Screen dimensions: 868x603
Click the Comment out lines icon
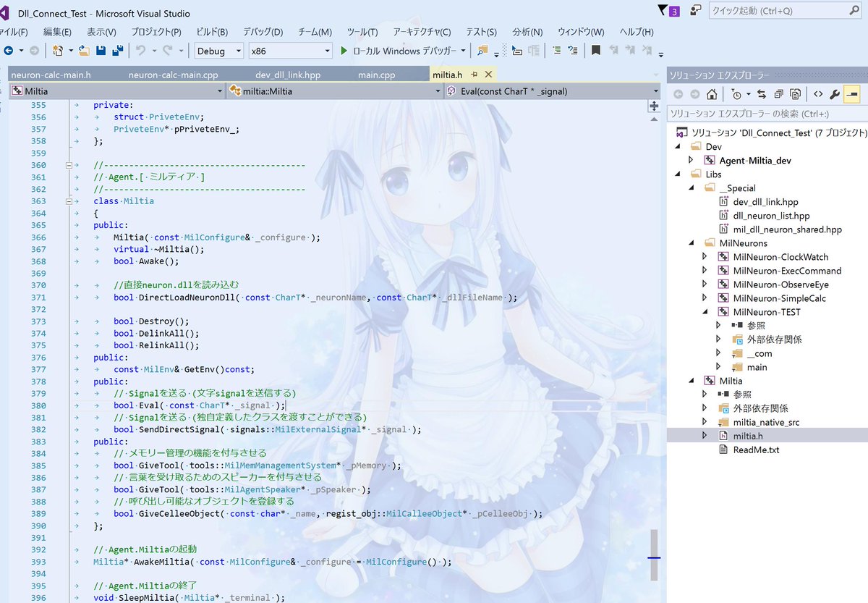click(x=556, y=51)
